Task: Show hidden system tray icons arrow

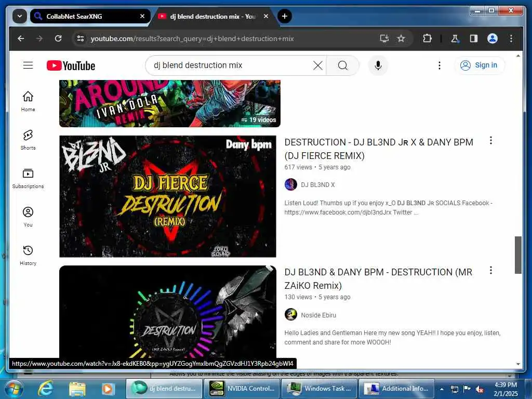Action: tap(442, 389)
